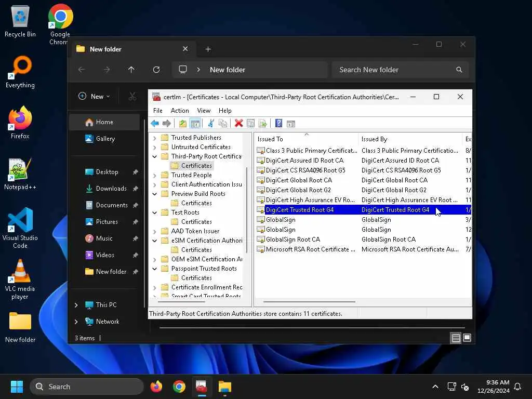The width and height of the screenshot is (532, 399).
Task: Open Home in Explorer sidebar
Action: [x=104, y=122]
